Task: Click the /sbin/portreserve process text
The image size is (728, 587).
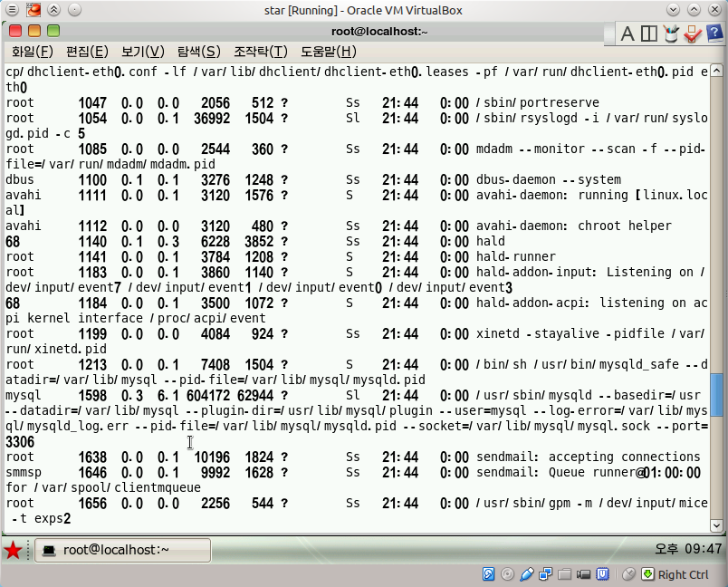Action: tap(537, 102)
